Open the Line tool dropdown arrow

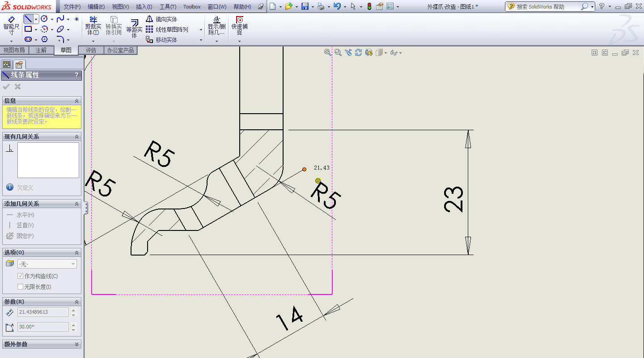(x=36, y=19)
